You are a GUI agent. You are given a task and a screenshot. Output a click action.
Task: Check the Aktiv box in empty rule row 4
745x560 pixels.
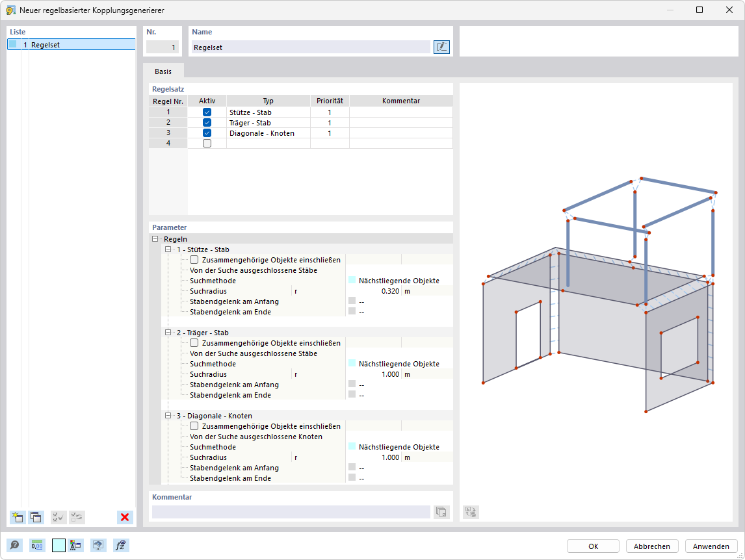tap(207, 144)
